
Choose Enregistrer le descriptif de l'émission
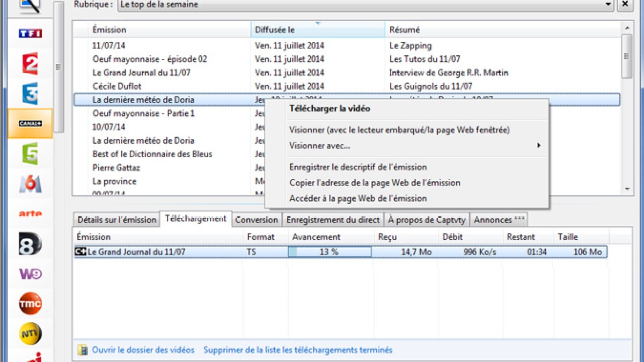point(358,167)
